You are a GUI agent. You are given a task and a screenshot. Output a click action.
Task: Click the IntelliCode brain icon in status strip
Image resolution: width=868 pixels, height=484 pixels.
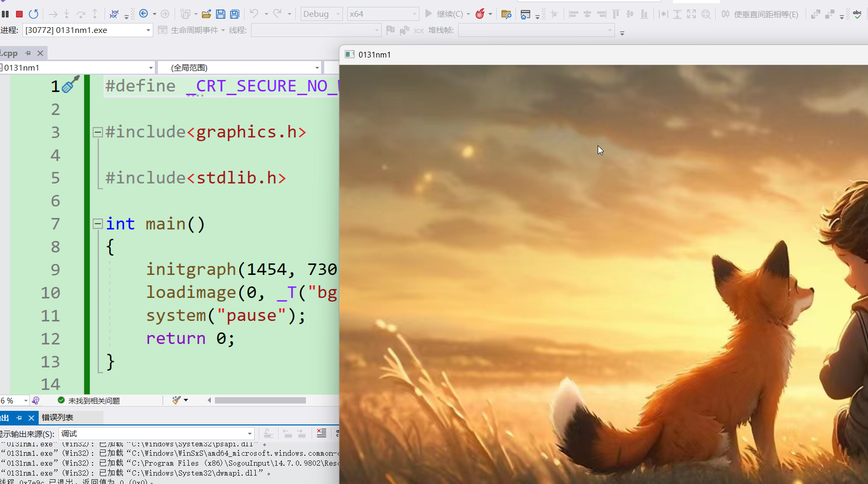pos(36,400)
